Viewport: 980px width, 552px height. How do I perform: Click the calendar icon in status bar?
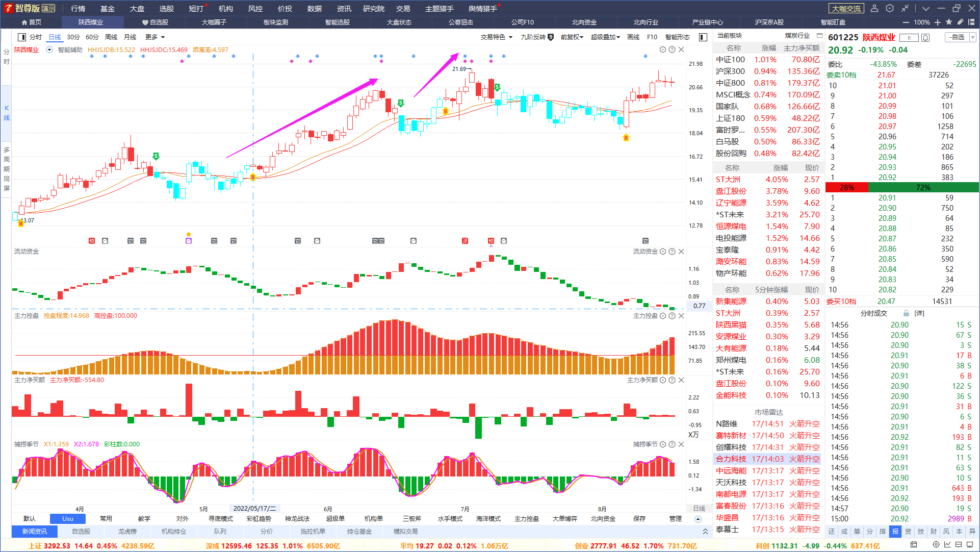click(x=914, y=545)
